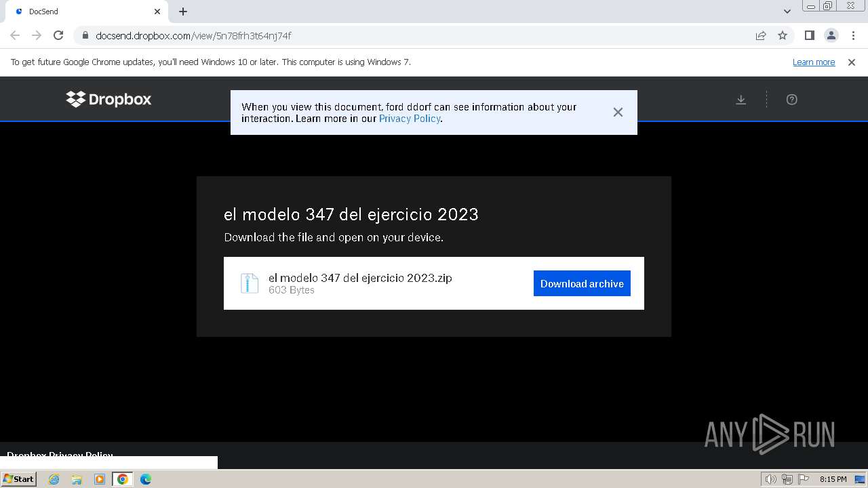Open the Chrome three-dot menu
The image size is (868, 488).
(x=853, y=35)
